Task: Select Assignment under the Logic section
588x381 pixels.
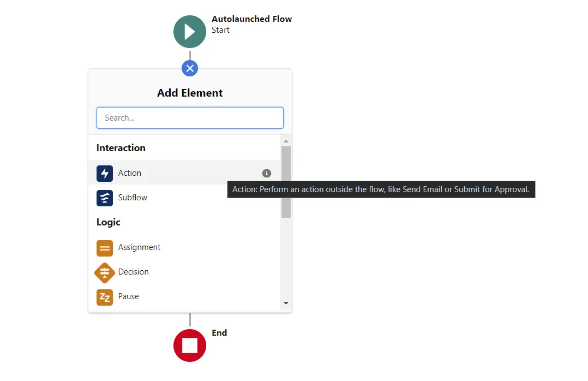Action: click(138, 248)
